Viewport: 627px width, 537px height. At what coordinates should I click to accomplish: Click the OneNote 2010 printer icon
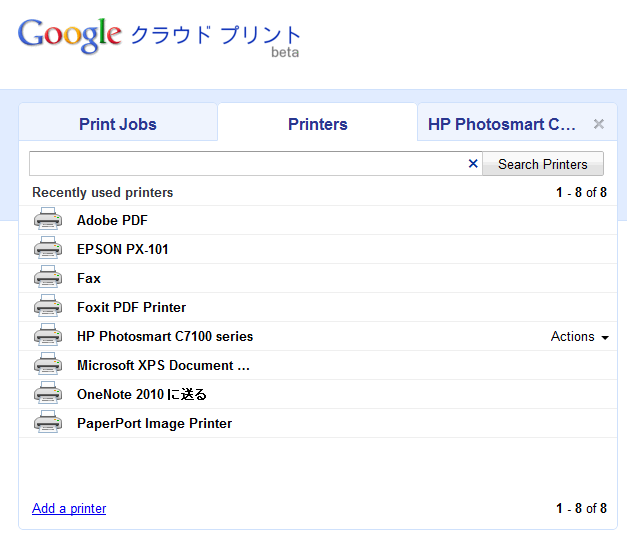47,394
